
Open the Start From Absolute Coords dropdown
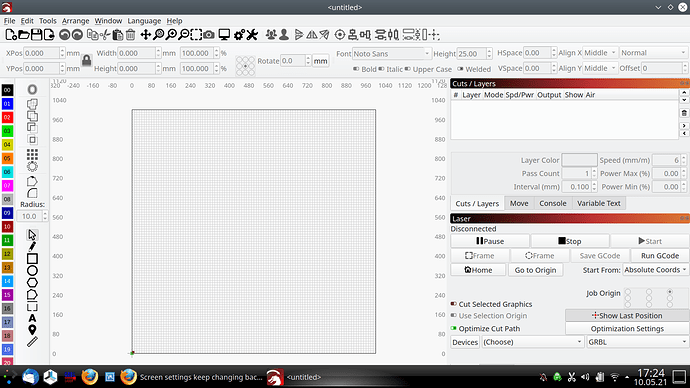[x=656, y=270]
